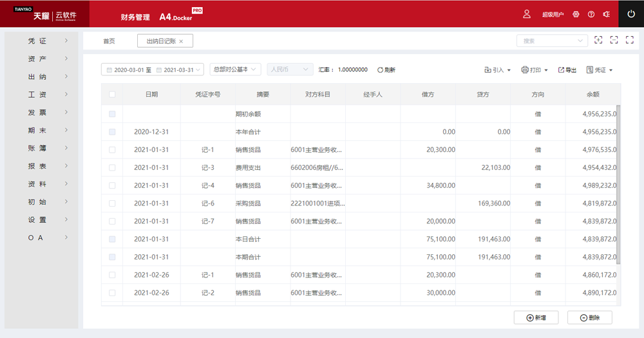
Task: Close the 出纳日记账 tab
Action: click(x=181, y=41)
